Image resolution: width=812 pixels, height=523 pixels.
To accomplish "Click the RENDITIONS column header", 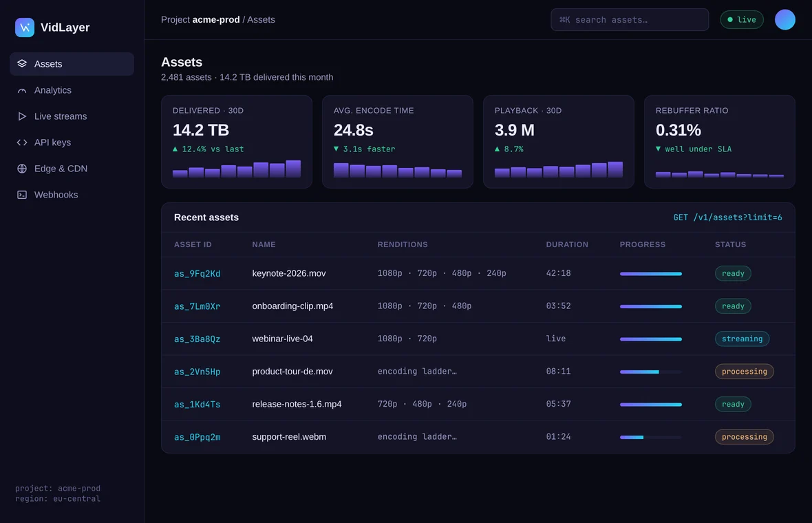I will [x=403, y=244].
